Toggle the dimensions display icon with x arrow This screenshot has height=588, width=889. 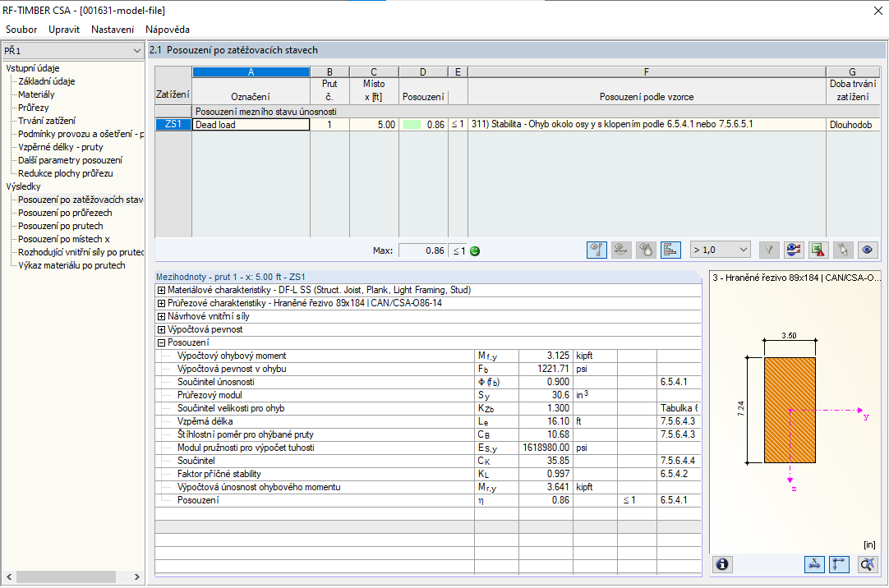coord(815,564)
